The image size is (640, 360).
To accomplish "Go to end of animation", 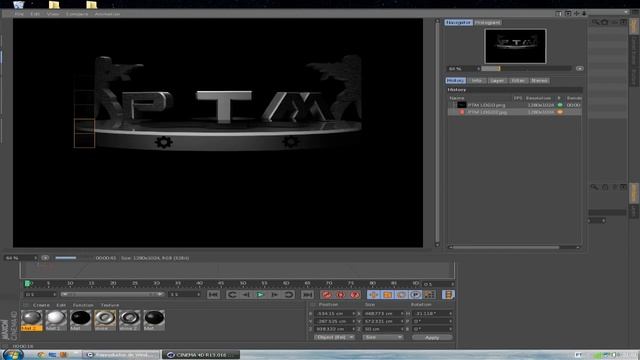I will pyautogui.click(x=307, y=294).
